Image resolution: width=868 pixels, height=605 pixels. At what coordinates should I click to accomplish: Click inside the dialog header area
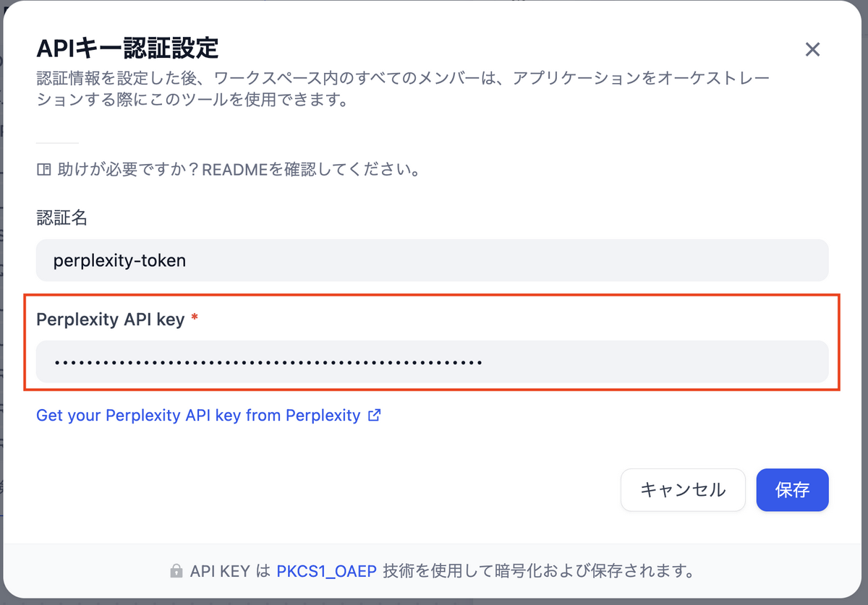pos(434,47)
